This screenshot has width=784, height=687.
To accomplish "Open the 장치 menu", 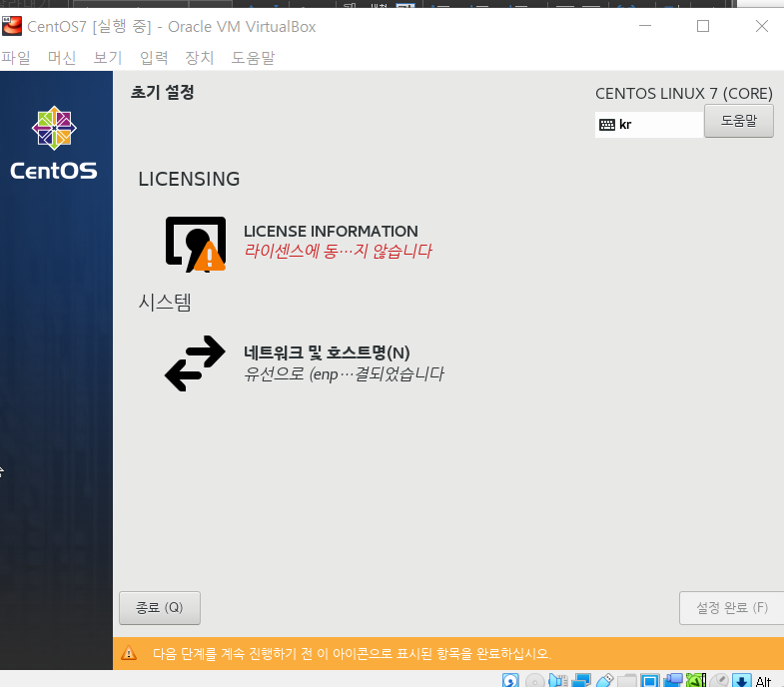I will tap(200, 58).
